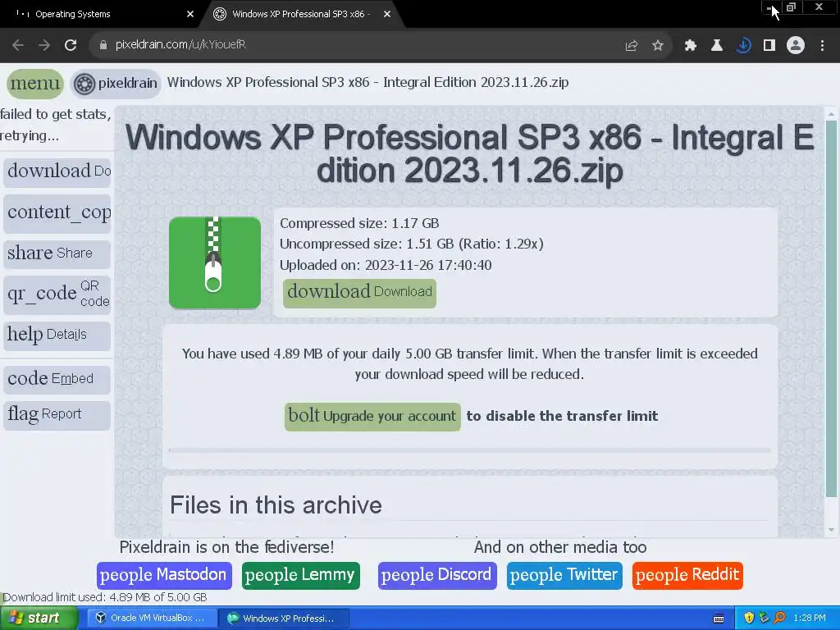
Task: Show the QR code for this file
Action: point(57,294)
